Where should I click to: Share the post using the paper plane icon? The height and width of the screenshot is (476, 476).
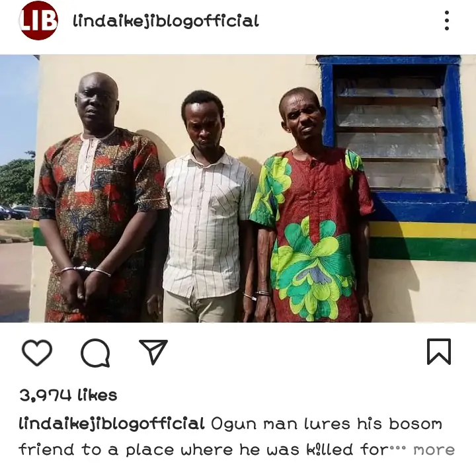click(x=153, y=352)
